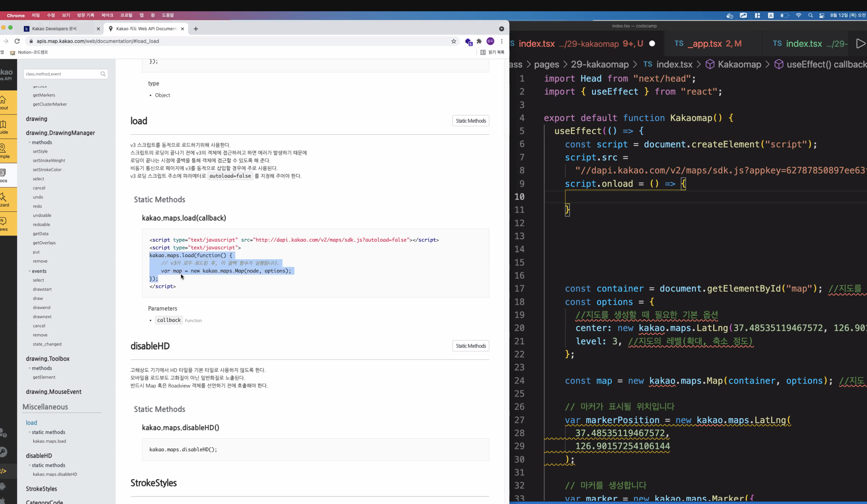
Task: Open kakao.maps.load link in sidebar
Action: point(49,441)
